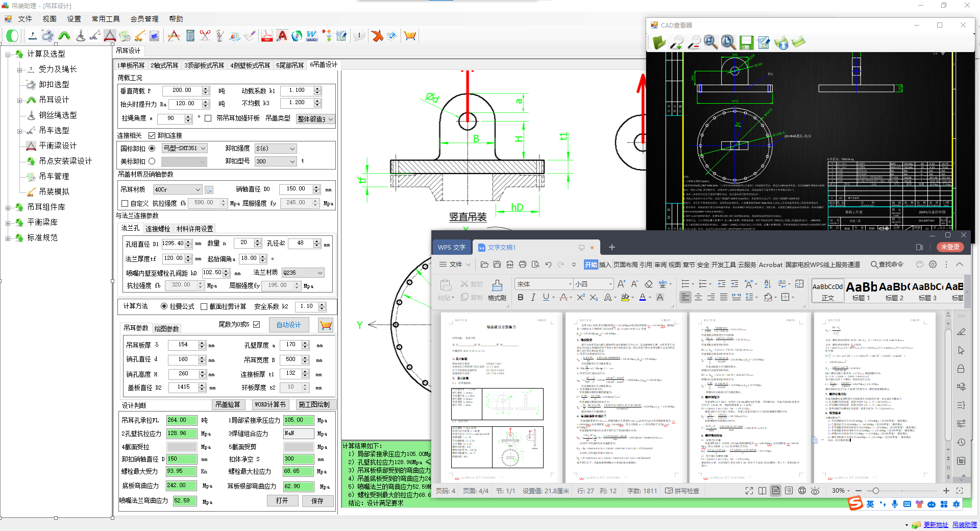Open the 更新地址 link

tap(936, 524)
